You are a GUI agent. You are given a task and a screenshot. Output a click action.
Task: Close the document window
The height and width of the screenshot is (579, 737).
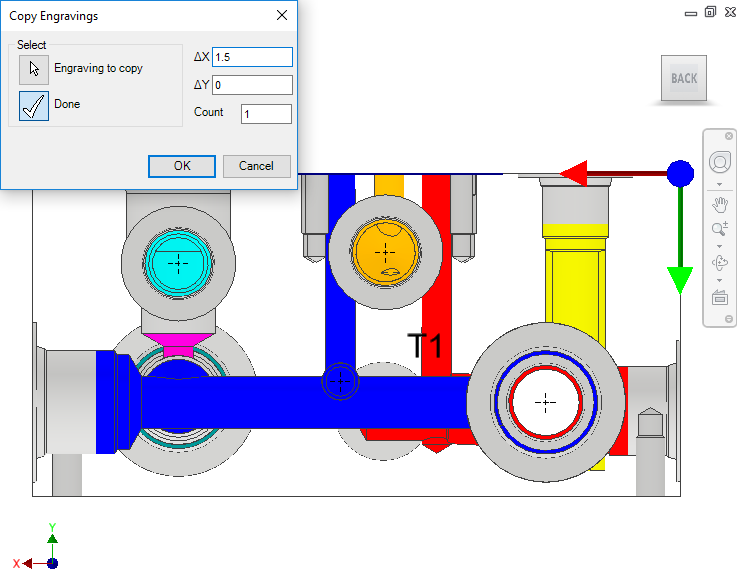[730, 12]
